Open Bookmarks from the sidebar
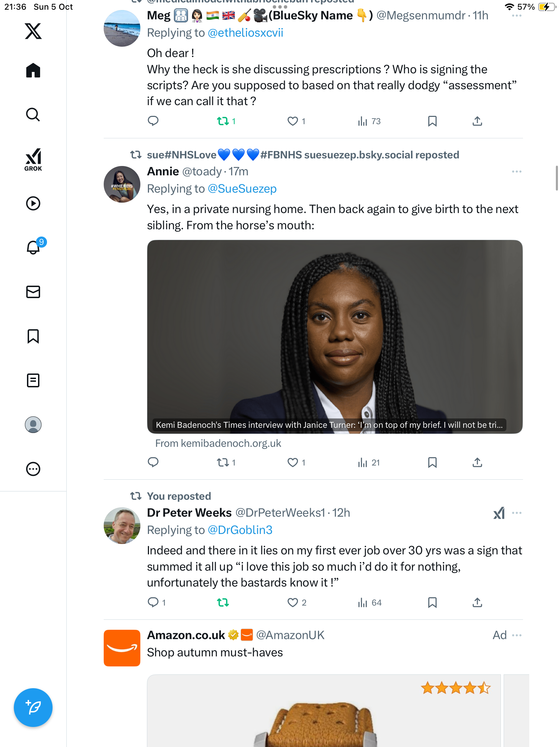This screenshot has height=747, width=560. (x=33, y=336)
